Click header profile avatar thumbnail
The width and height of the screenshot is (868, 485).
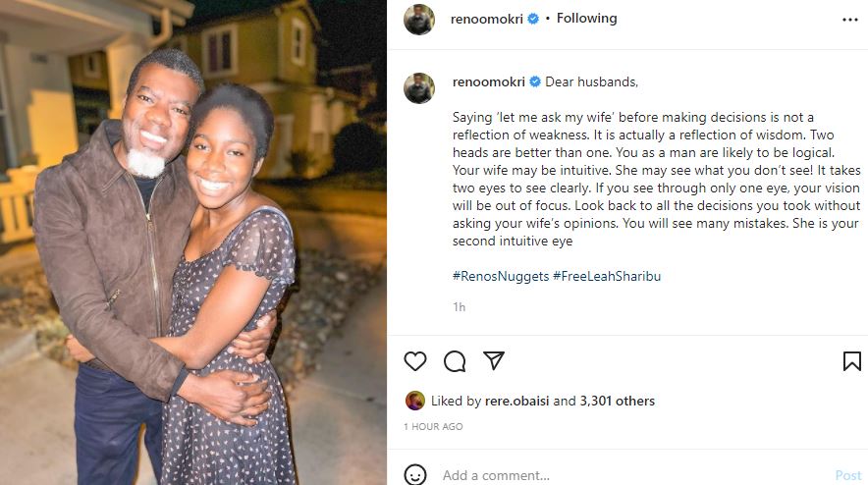[419, 19]
